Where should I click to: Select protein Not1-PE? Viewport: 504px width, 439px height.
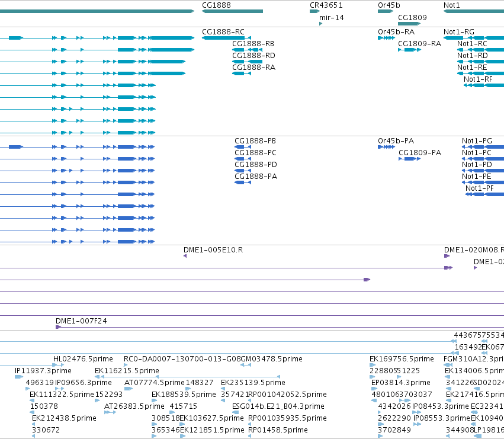(x=483, y=182)
